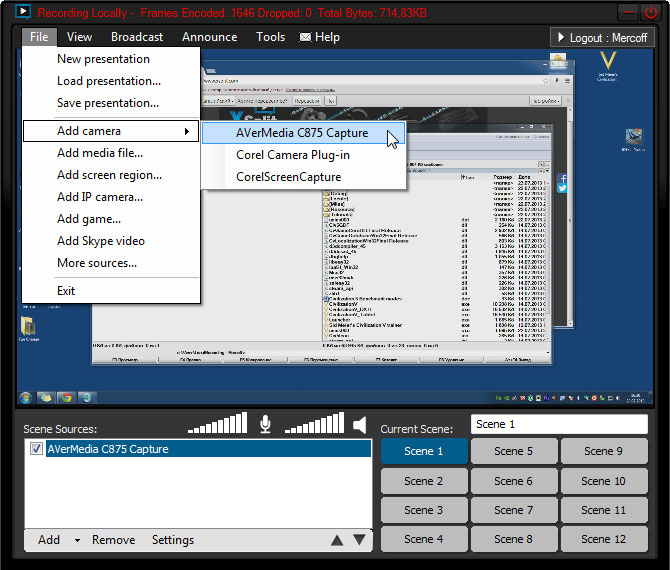Click the Help envelope icon

pos(305,37)
